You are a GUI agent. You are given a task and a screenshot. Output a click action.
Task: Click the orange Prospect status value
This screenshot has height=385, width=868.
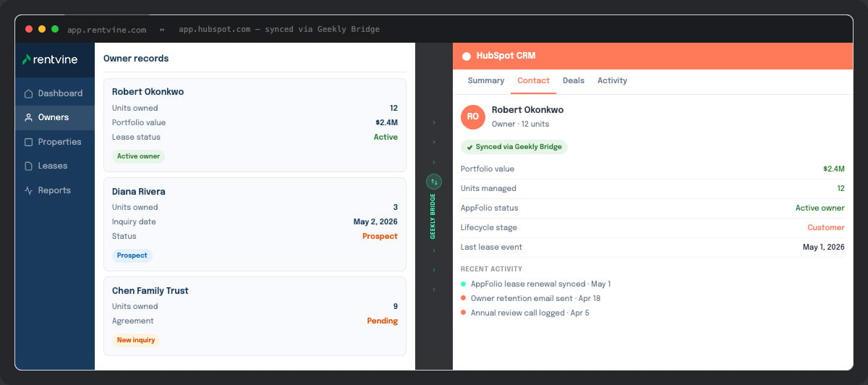click(380, 236)
